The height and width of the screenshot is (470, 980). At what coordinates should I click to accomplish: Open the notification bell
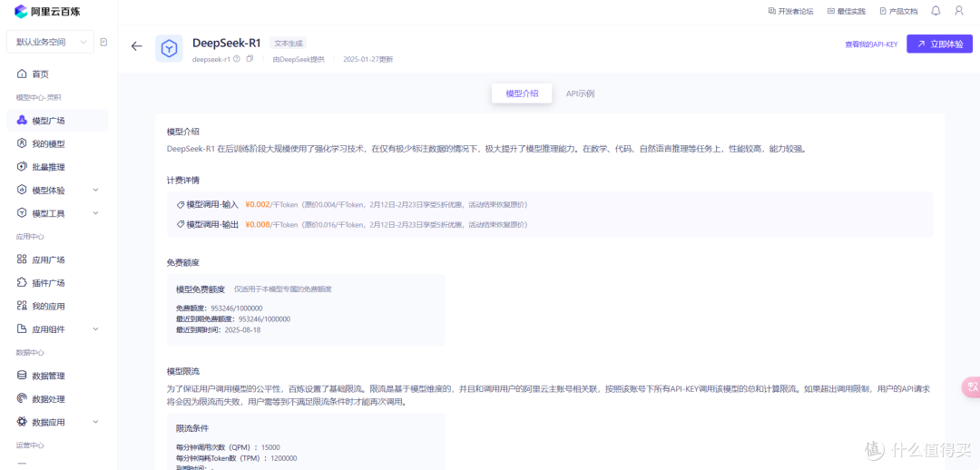[936, 11]
